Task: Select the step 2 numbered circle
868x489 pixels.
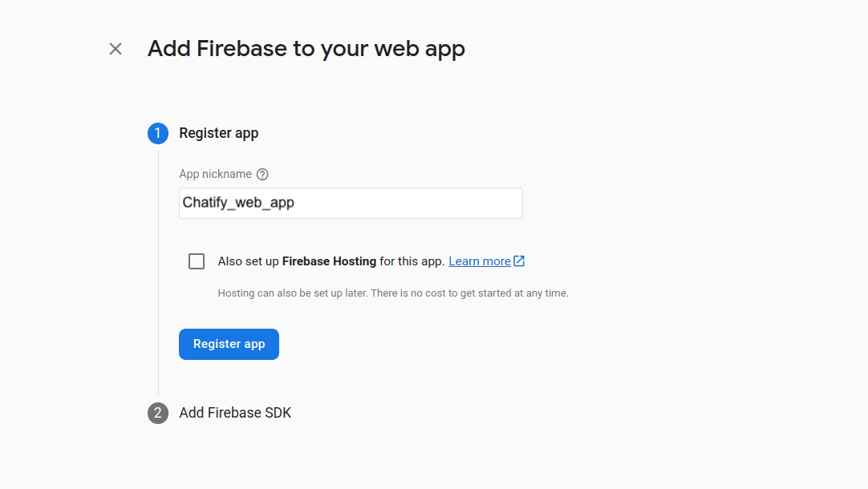Action: coord(158,413)
